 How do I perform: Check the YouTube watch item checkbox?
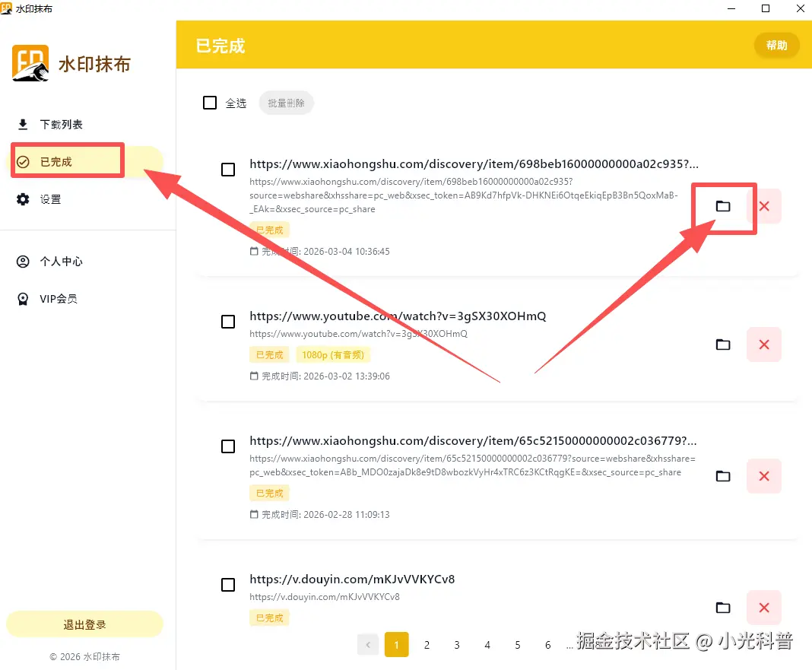[228, 322]
